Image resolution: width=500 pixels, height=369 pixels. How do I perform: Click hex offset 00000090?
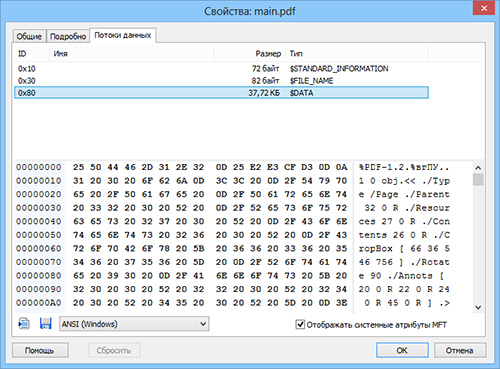point(39,289)
